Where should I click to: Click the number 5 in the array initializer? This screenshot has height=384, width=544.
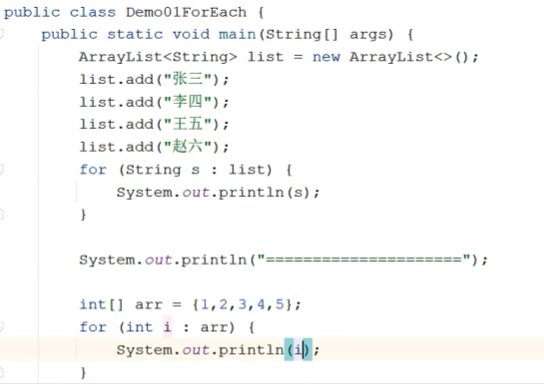[279, 305]
